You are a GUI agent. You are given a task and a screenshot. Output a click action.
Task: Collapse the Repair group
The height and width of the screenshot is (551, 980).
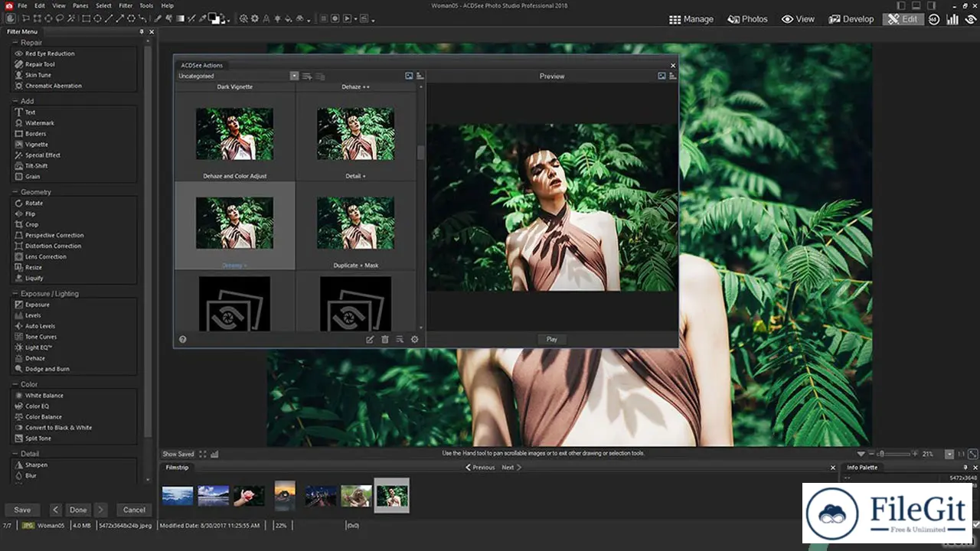(15, 43)
